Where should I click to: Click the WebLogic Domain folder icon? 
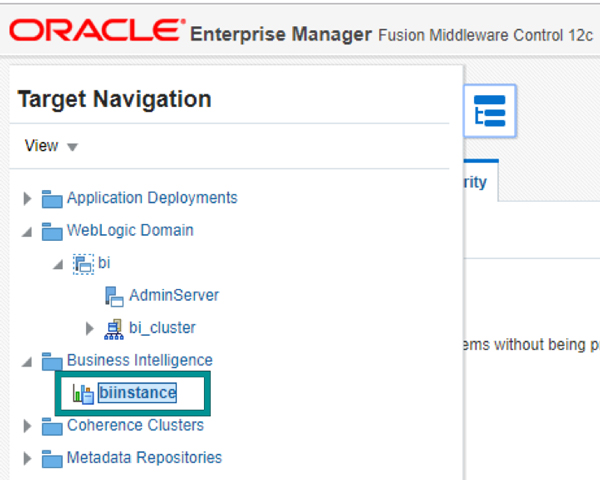click(52, 232)
